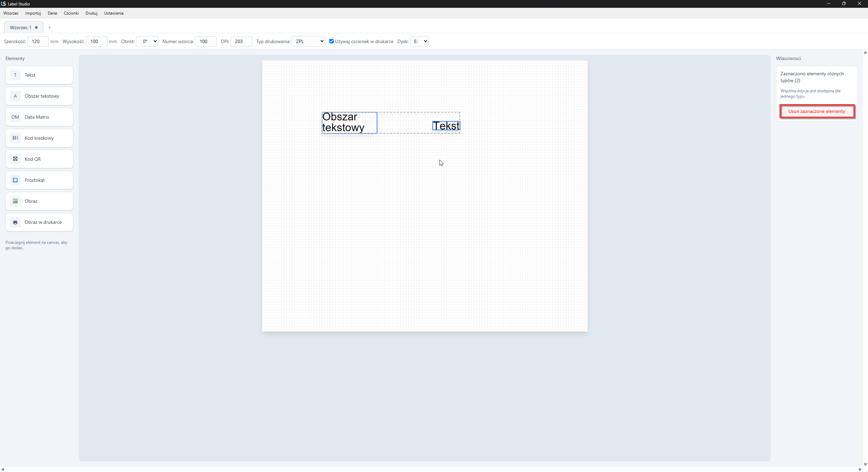Click the Data Matrix item label
This screenshot has width=868, height=472.
coord(37,117)
